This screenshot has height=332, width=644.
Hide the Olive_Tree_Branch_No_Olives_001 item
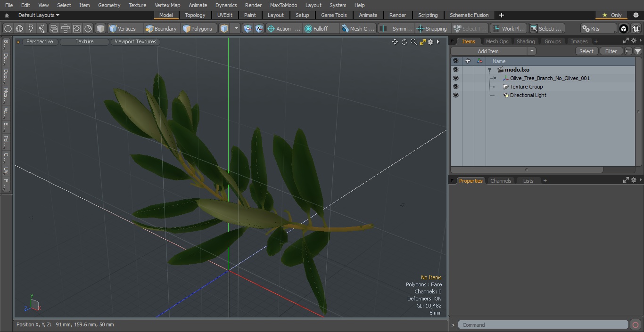coord(455,78)
